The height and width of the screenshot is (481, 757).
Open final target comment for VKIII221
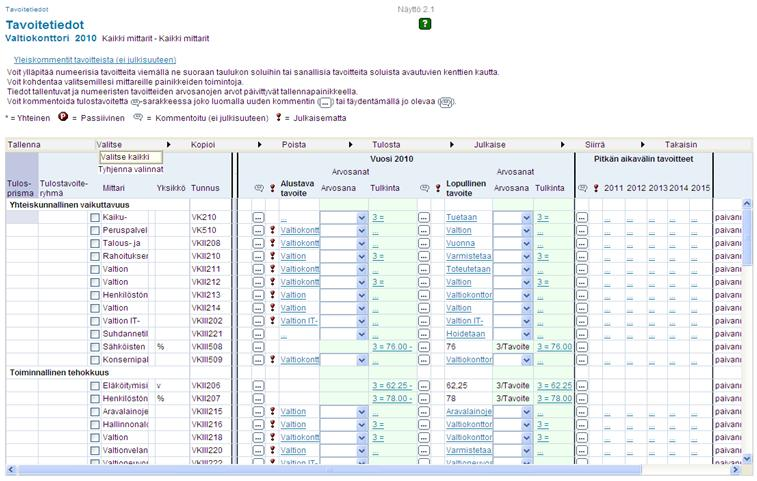[424, 334]
